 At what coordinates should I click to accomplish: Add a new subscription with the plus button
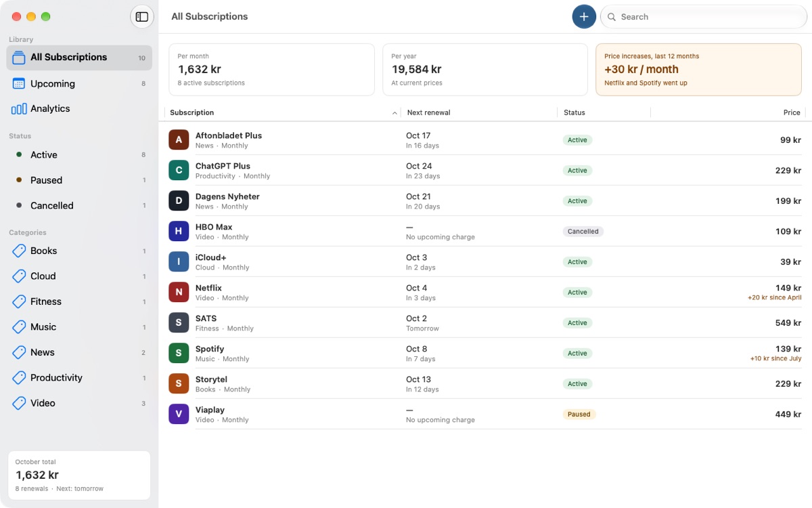tap(584, 16)
